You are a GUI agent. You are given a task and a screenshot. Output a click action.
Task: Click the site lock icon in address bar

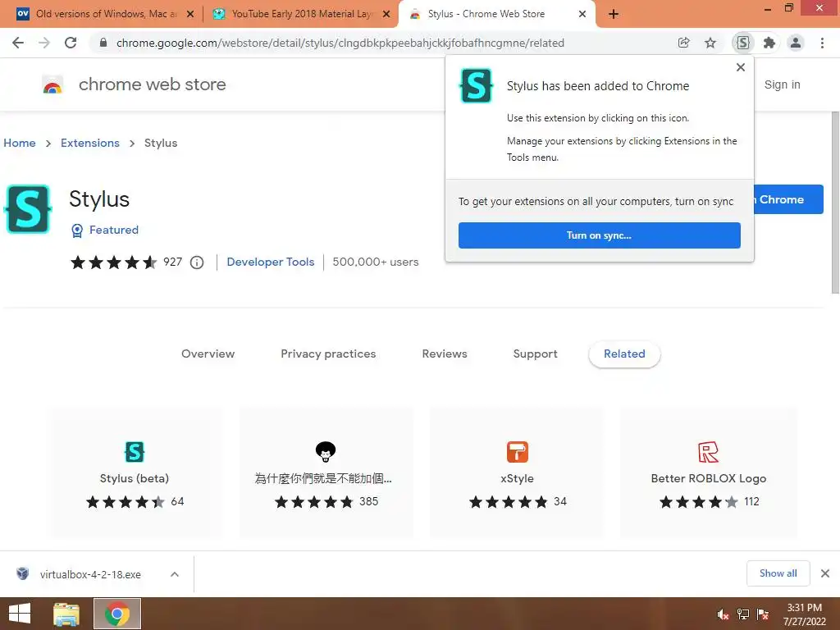(103, 43)
